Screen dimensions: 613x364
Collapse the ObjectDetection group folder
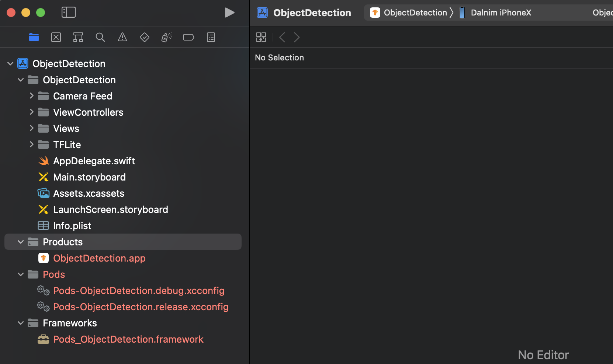tap(21, 80)
